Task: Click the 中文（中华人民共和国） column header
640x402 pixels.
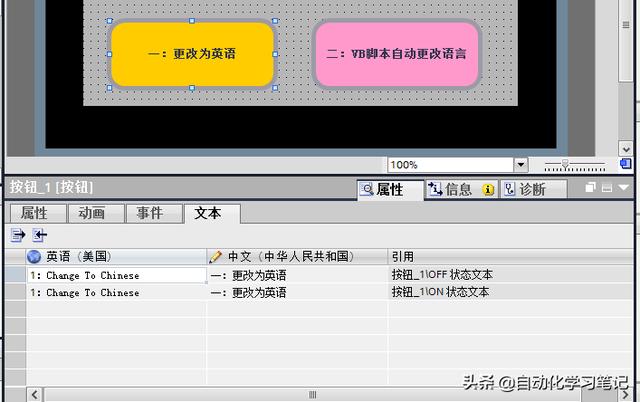Action: (297, 257)
